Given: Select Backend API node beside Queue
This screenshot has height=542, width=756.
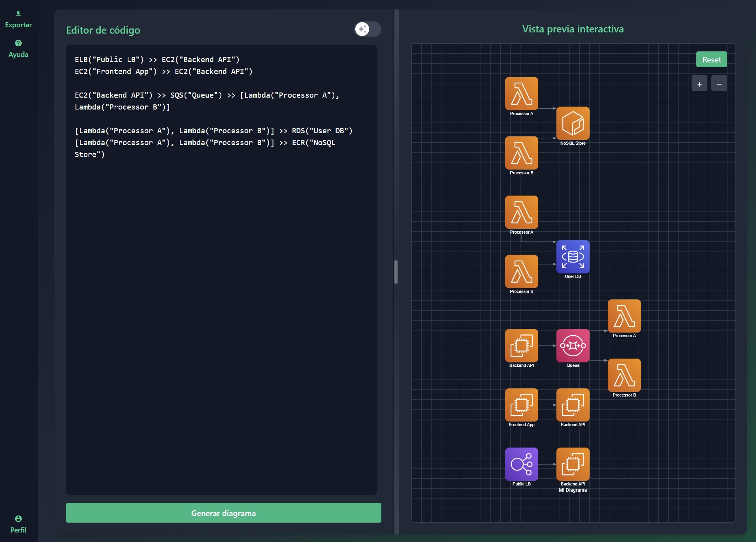Looking at the screenshot, I should coord(521,346).
